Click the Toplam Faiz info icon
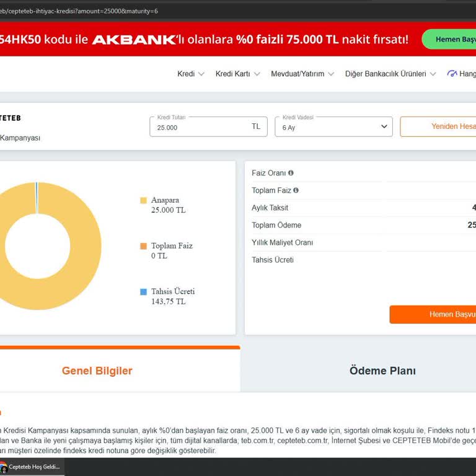 click(296, 190)
